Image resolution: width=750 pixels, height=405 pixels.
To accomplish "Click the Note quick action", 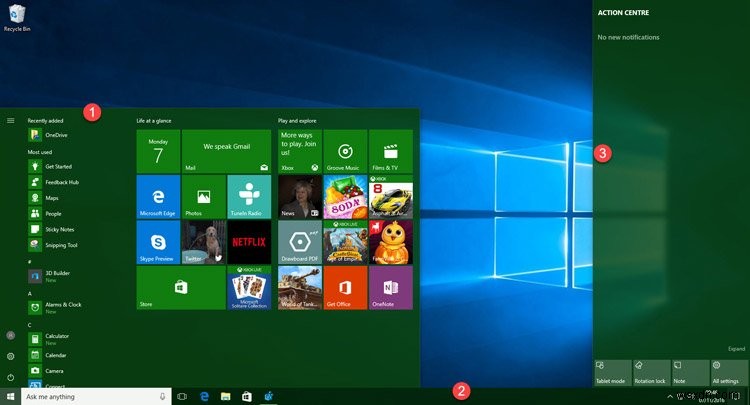I will 691,372.
